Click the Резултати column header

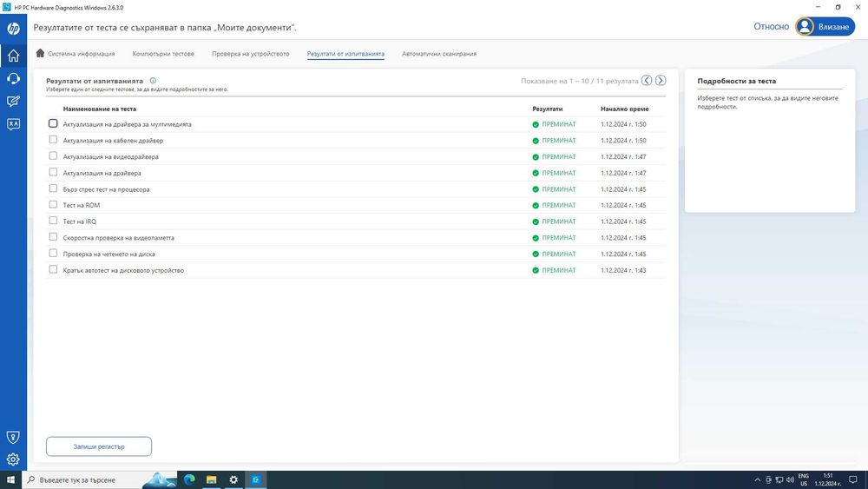pyautogui.click(x=548, y=109)
